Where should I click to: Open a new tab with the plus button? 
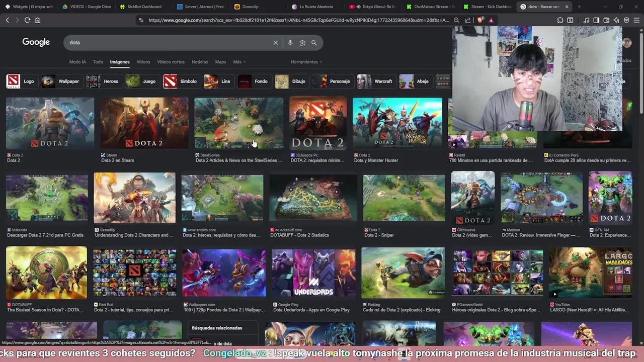tap(579, 7)
